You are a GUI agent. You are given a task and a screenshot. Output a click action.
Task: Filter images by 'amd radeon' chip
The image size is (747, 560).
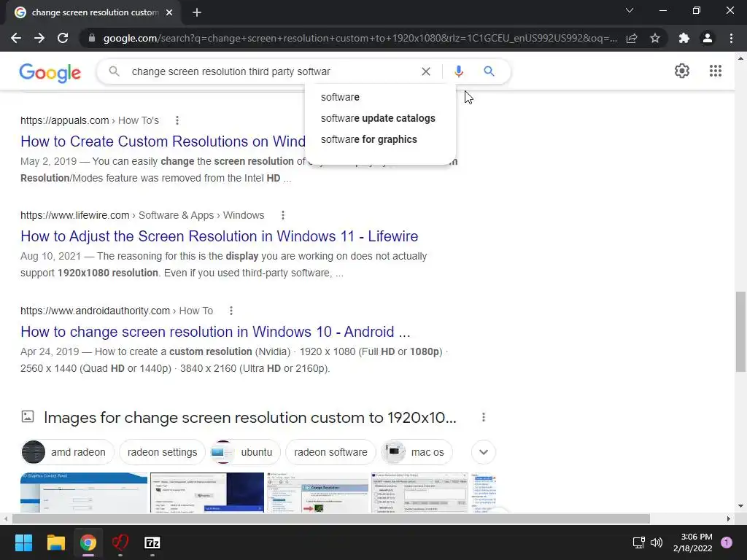68,452
